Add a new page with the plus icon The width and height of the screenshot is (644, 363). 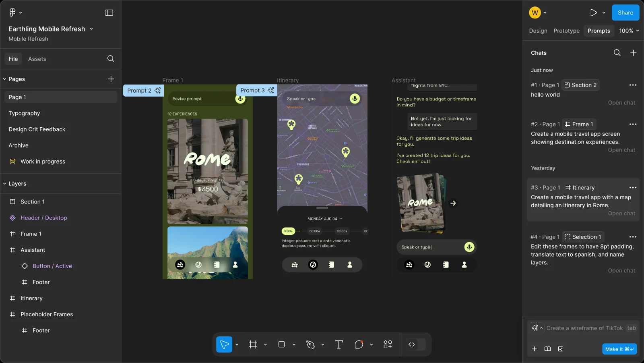tap(111, 79)
